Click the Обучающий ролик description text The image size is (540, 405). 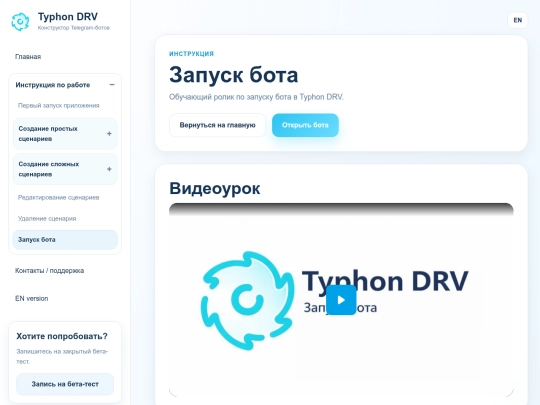pos(256,97)
